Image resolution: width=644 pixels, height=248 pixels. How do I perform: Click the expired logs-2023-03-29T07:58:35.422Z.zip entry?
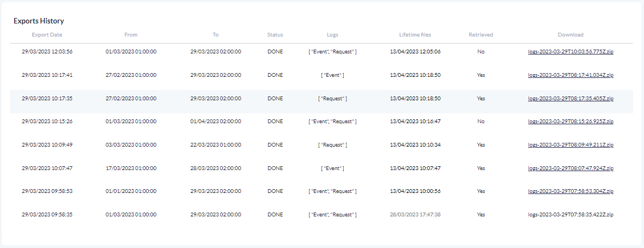(x=570, y=215)
